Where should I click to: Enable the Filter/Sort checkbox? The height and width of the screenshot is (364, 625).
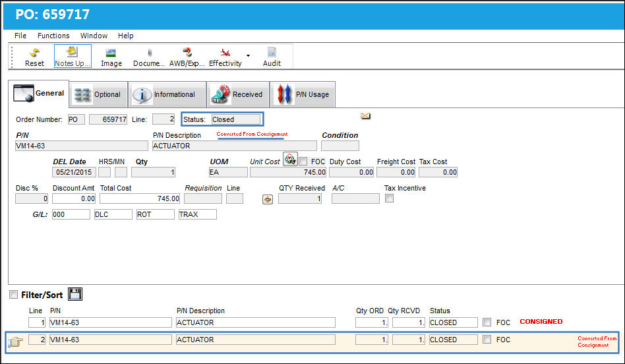coord(14,295)
